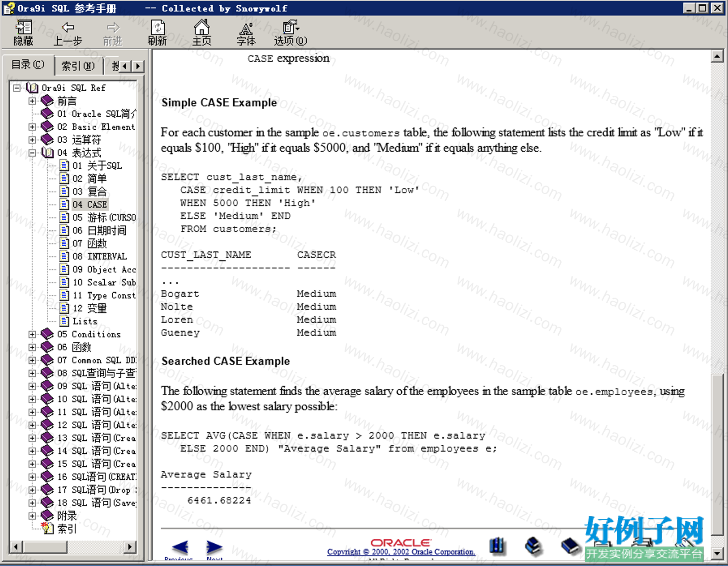Click the icon beside the bottom 索引 entry
Screen dimensions: 728x566
tap(47, 528)
